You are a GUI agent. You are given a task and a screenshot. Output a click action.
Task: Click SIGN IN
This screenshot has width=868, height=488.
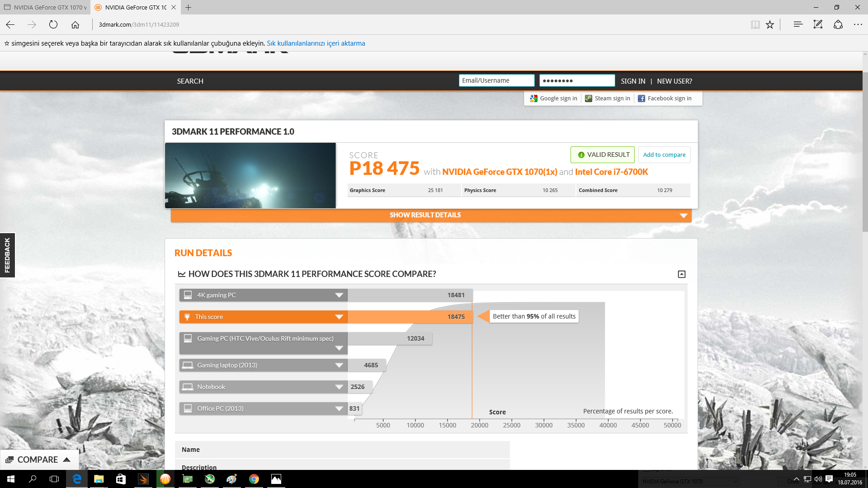[633, 81]
